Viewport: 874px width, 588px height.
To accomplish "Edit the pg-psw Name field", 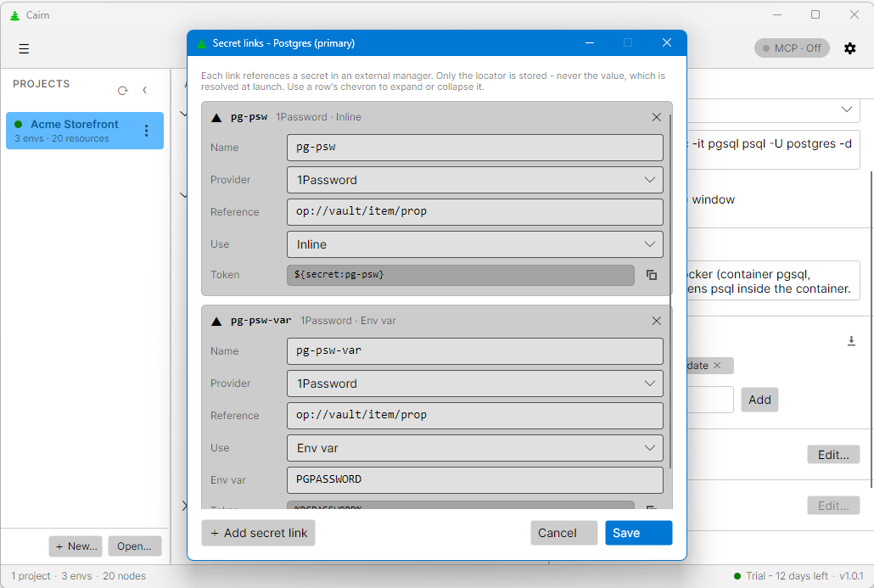I will pyautogui.click(x=475, y=148).
